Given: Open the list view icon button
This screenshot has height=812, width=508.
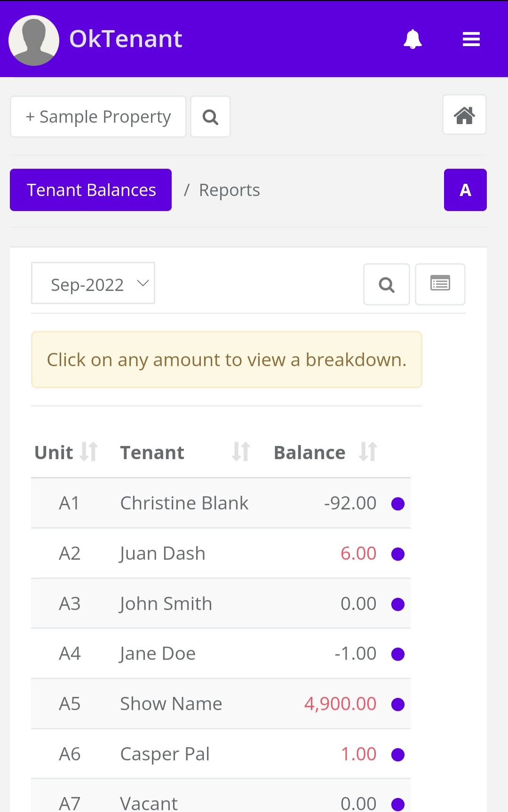Looking at the screenshot, I should pyautogui.click(x=440, y=284).
